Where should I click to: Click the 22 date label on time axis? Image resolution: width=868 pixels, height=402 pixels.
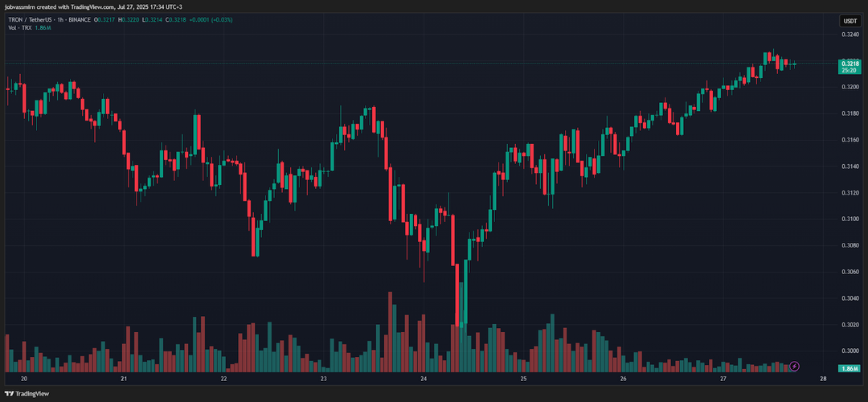point(223,379)
